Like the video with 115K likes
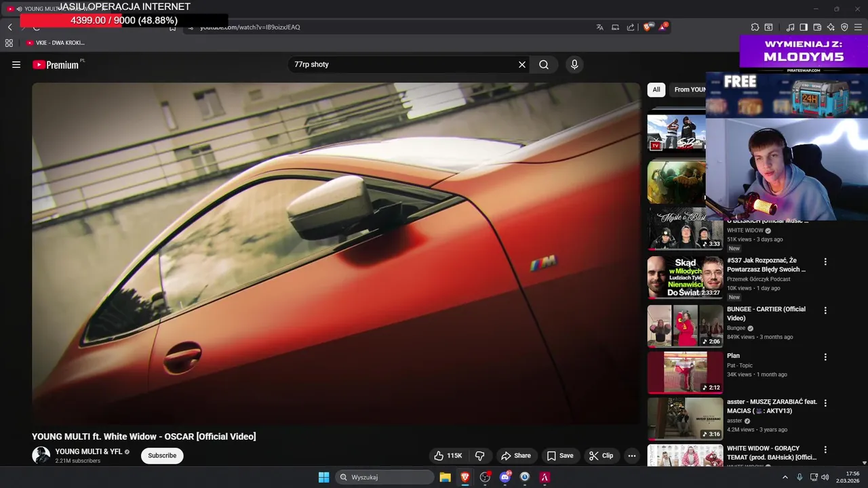The image size is (868, 488). [x=448, y=455]
